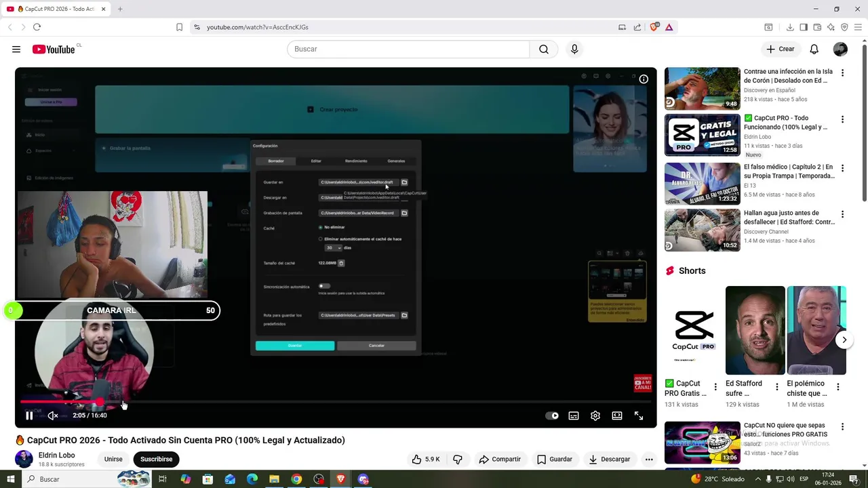Open account avatar menu
Viewport: 868px width, 488px height.
(x=840, y=49)
